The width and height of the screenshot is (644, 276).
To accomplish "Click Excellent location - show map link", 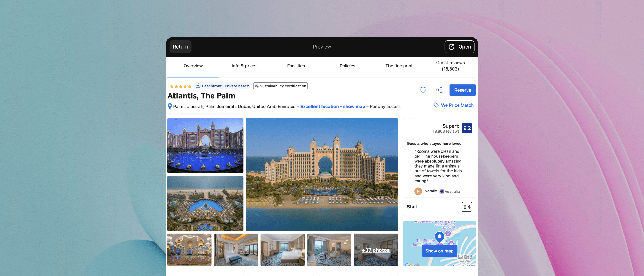I will coord(333,106).
